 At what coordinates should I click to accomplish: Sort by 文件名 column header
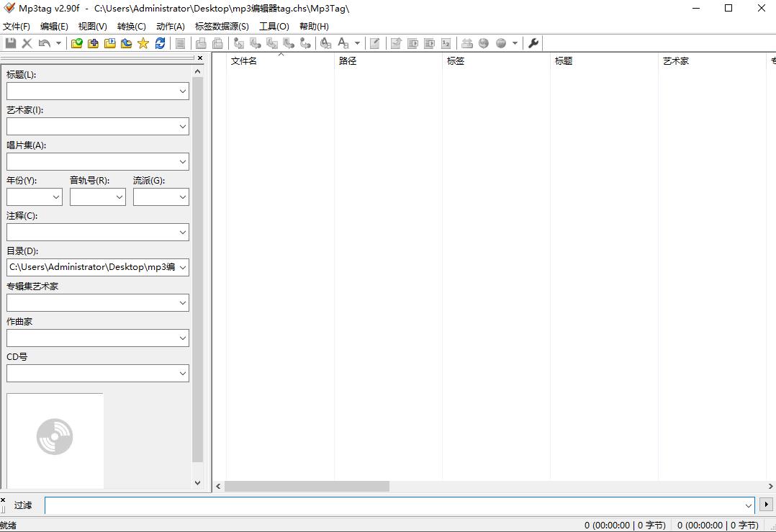244,61
